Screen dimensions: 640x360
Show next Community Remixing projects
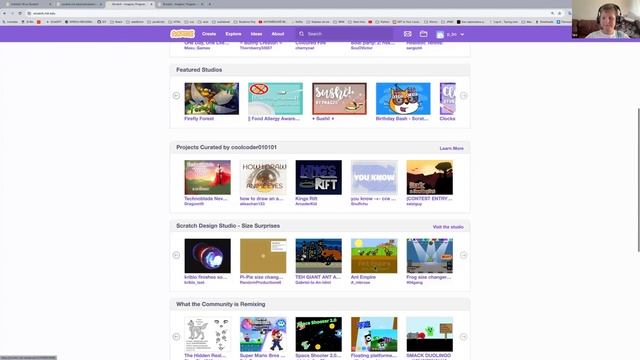[x=464, y=337]
